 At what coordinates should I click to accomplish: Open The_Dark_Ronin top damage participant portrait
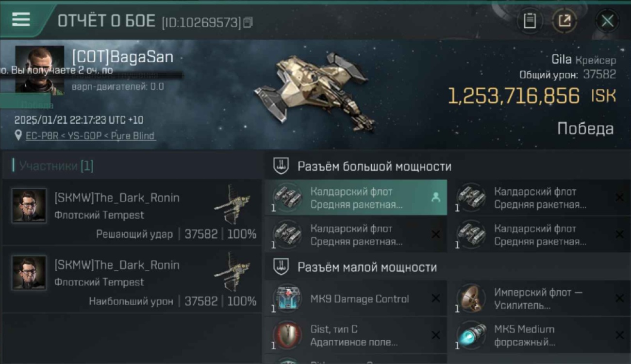pos(29,273)
